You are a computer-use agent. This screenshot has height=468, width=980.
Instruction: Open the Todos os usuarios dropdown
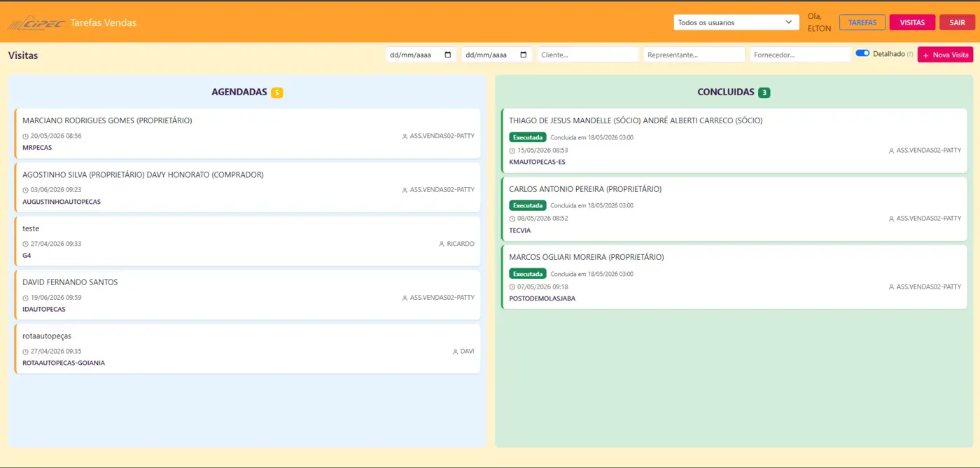click(x=736, y=22)
